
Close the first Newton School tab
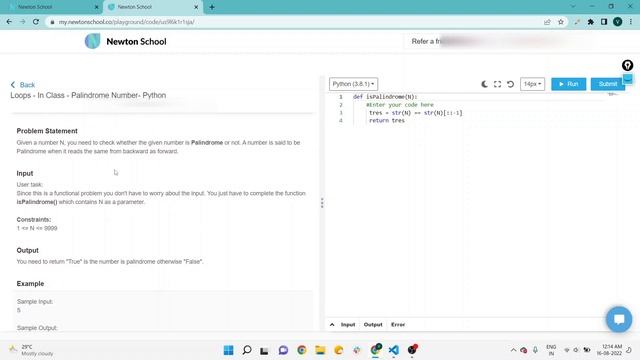tap(97, 7)
